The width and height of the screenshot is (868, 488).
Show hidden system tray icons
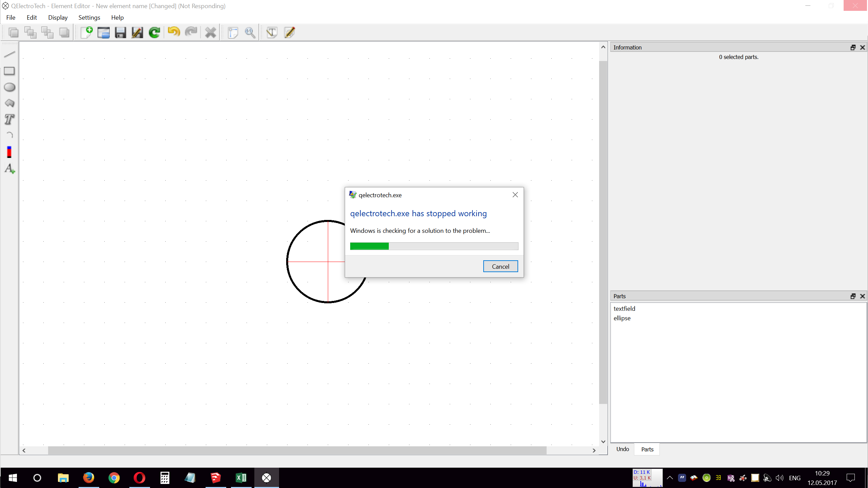670,478
